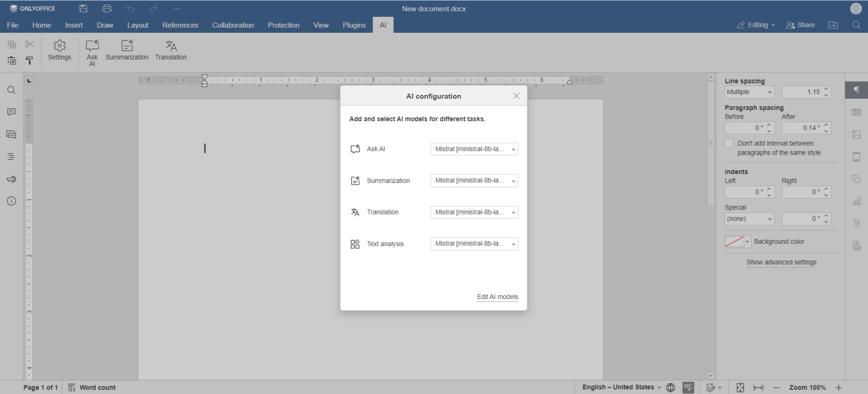Select the Summarization icon in AI toolbar
This screenshot has width=868, height=394.
pos(127,51)
